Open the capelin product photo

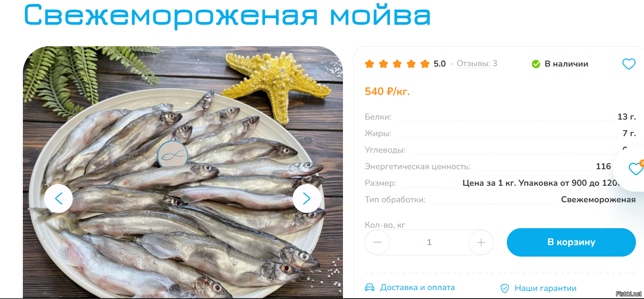click(183, 172)
